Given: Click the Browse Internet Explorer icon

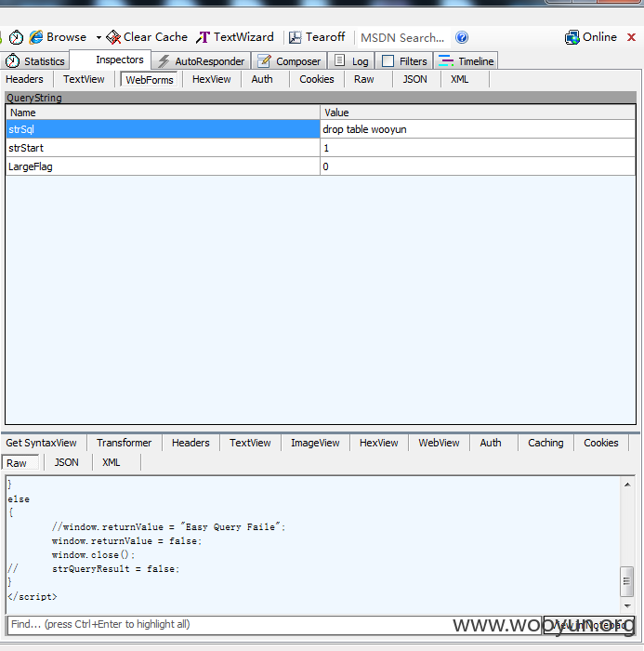Looking at the screenshot, I should point(36,37).
